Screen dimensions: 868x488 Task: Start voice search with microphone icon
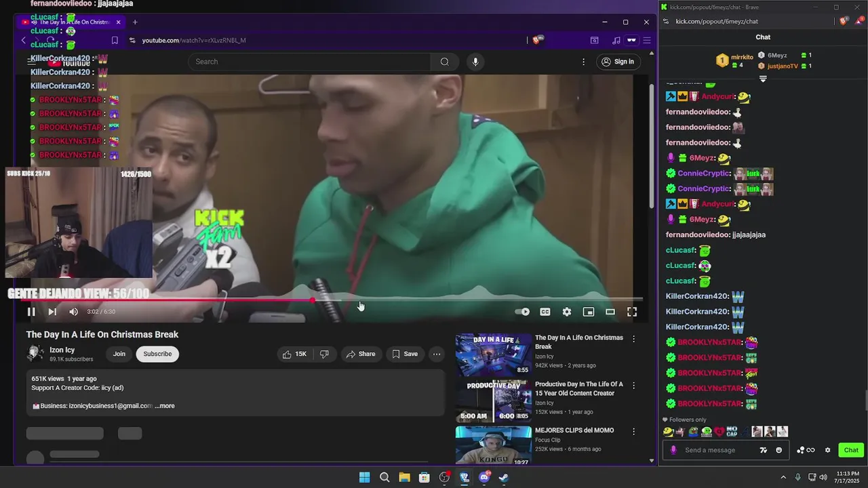point(475,62)
